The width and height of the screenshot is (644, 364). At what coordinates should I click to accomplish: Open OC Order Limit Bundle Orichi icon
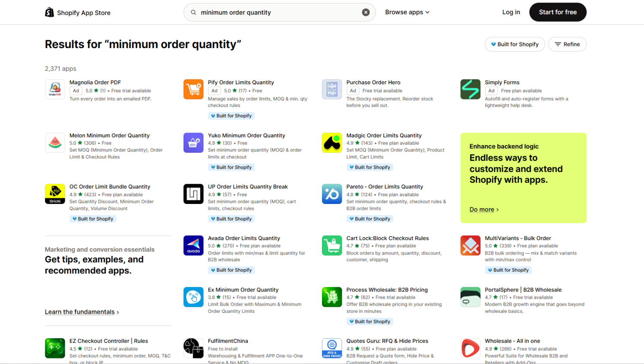(x=55, y=194)
